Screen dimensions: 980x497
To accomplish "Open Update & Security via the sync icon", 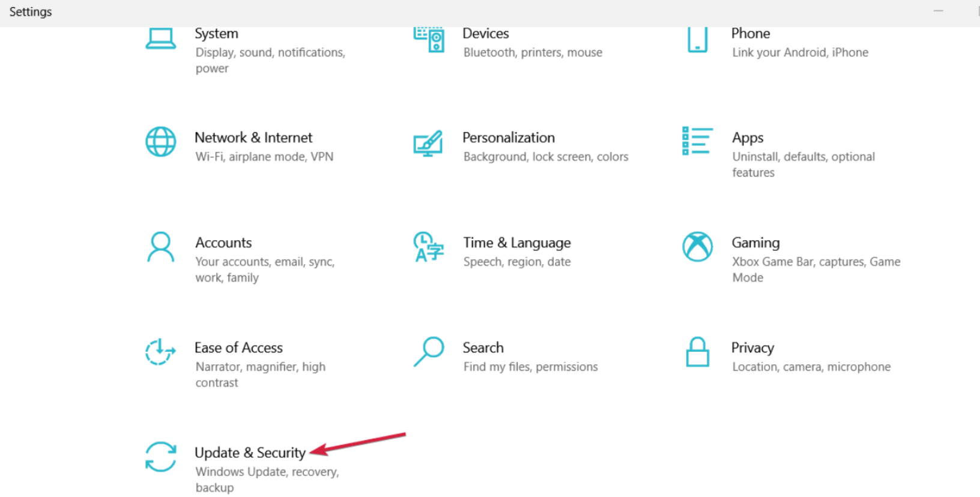I will coord(160,457).
